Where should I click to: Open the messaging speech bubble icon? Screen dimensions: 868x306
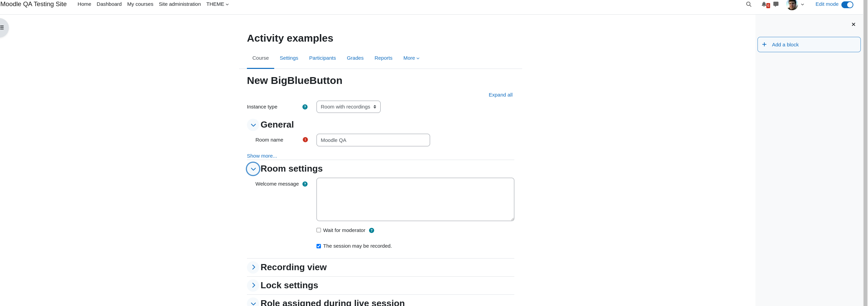pyautogui.click(x=776, y=4)
